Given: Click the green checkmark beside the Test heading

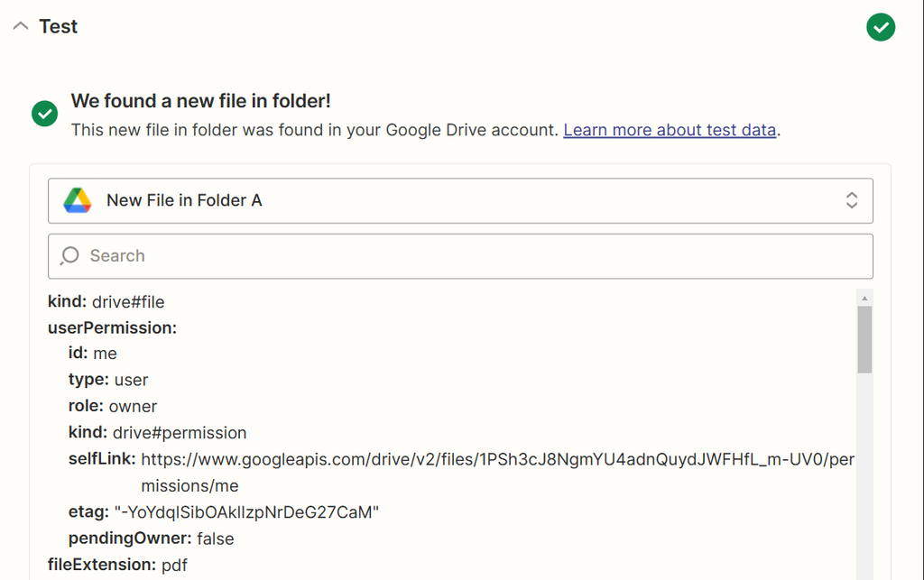Looking at the screenshot, I should (881, 27).
